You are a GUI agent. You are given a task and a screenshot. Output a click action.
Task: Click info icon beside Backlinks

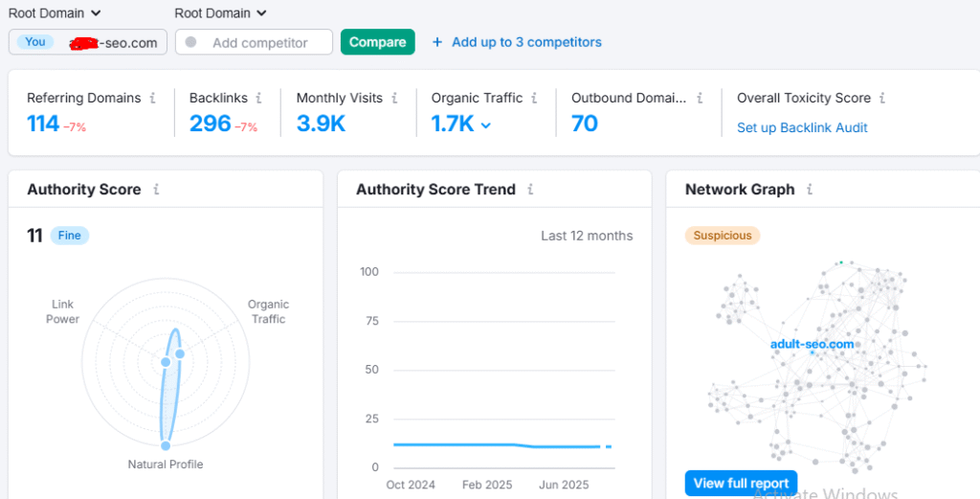point(260,98)
